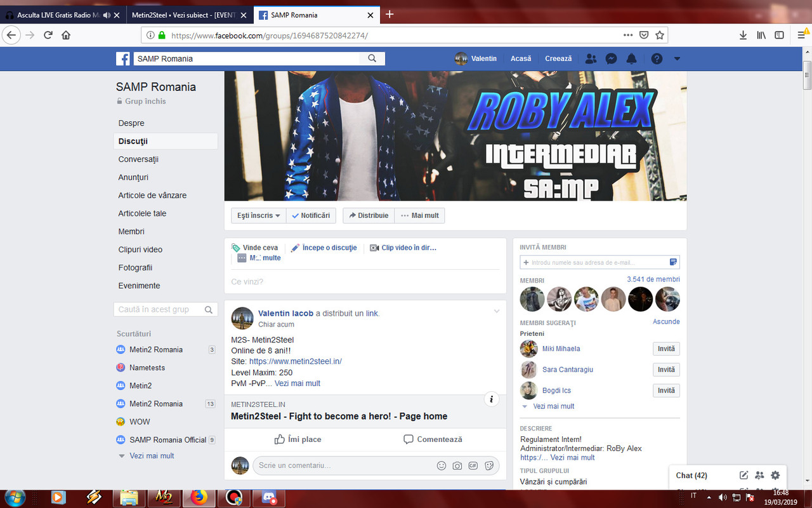
Task: Launch Winamp from the taskbar
Action: click(94, 498)
